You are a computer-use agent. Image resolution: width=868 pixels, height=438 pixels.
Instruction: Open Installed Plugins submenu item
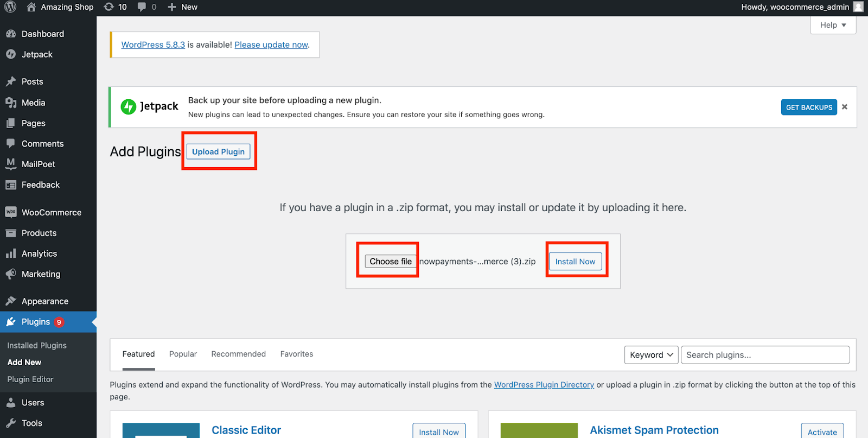(37, 345)
